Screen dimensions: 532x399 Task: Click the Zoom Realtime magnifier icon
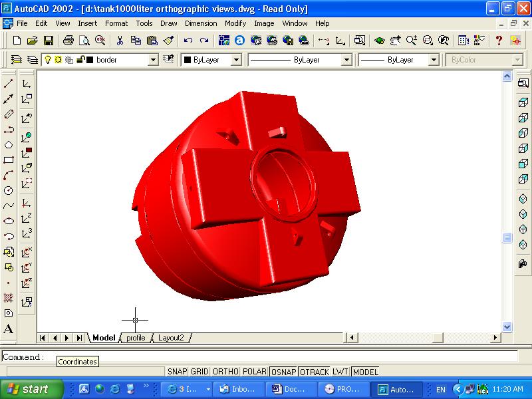[412, 41]
